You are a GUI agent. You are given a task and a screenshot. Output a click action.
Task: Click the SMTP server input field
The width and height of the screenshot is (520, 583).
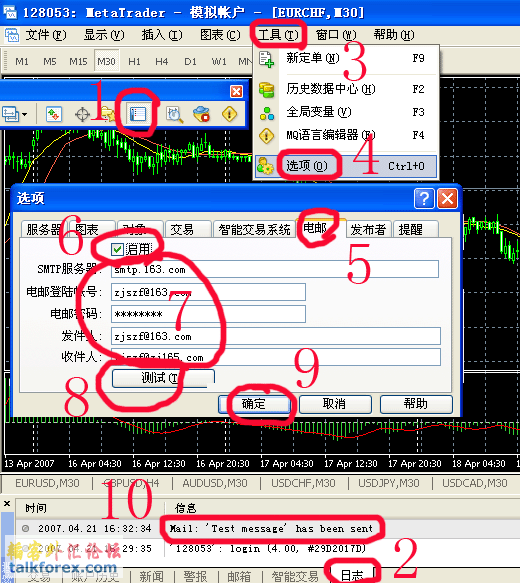point(275,269)
